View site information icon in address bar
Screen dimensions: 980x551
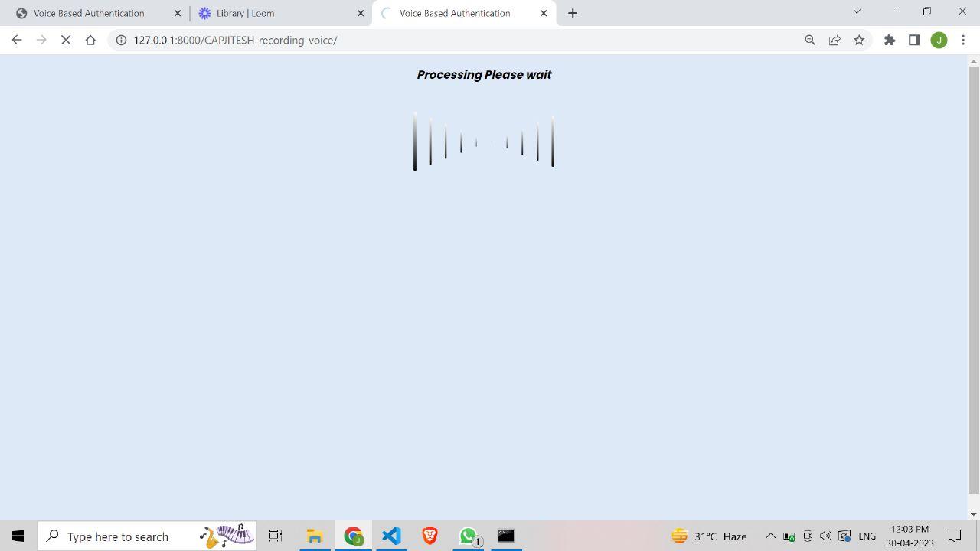coord(121,40)
